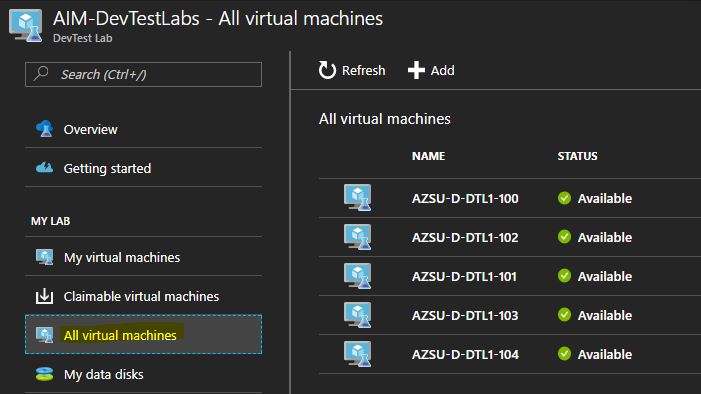
Task: Open Claimable virtual machines
Action: click(143, 296)
